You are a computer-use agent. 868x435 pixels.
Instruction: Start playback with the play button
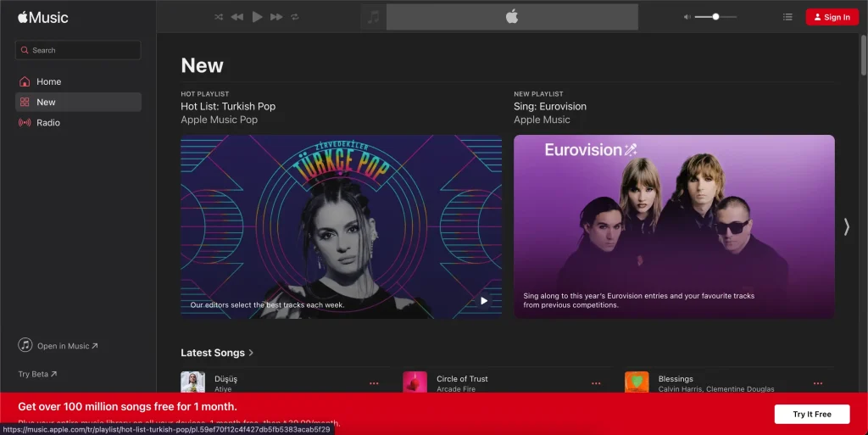tap(258, 17)
